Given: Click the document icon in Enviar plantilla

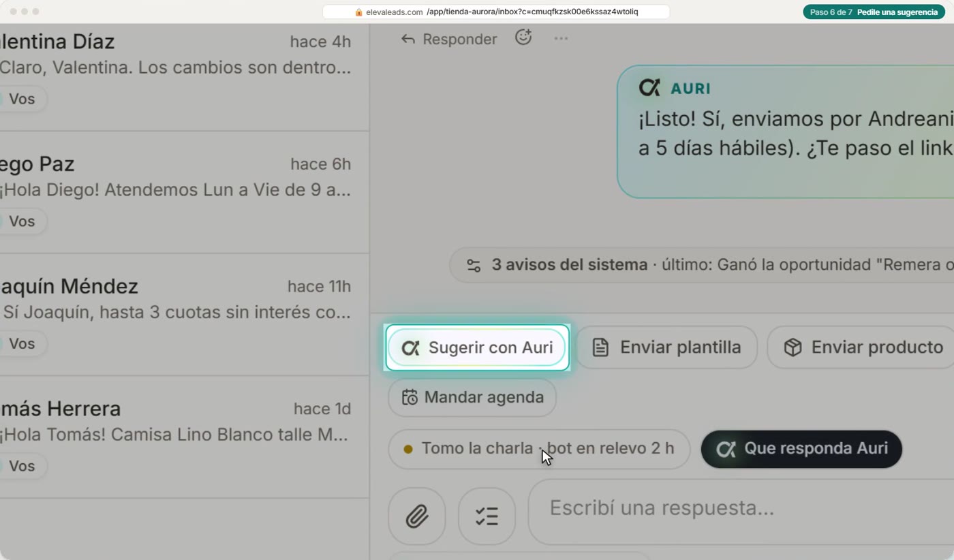Looking at the screenshot, I should click(600, 347).
